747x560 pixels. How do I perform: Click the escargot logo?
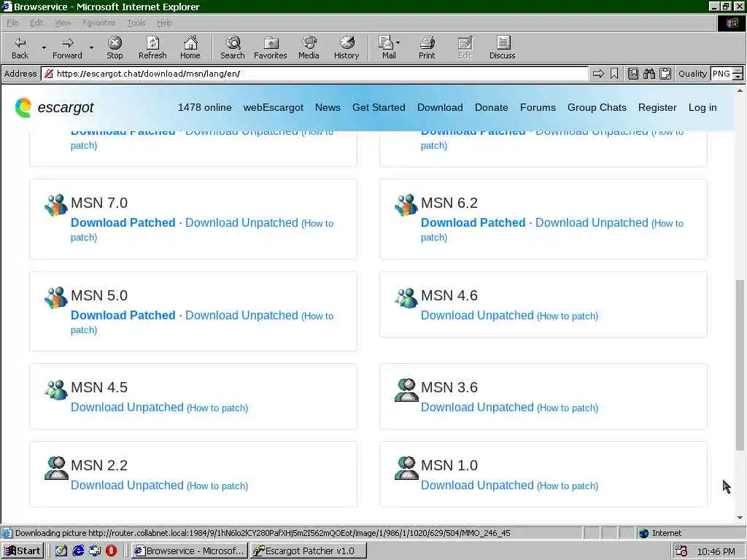[x=54, y=108]
